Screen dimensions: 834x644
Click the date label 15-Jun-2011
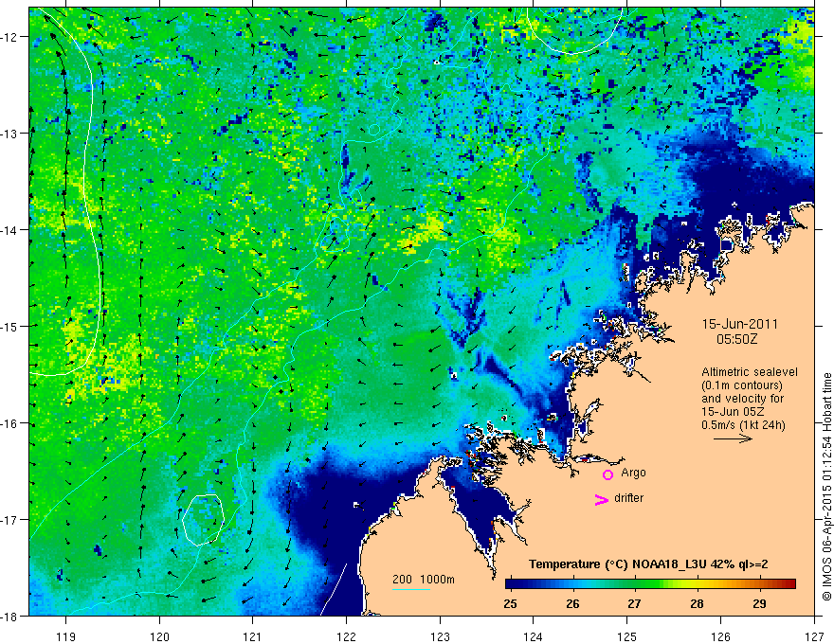(740, 324)
